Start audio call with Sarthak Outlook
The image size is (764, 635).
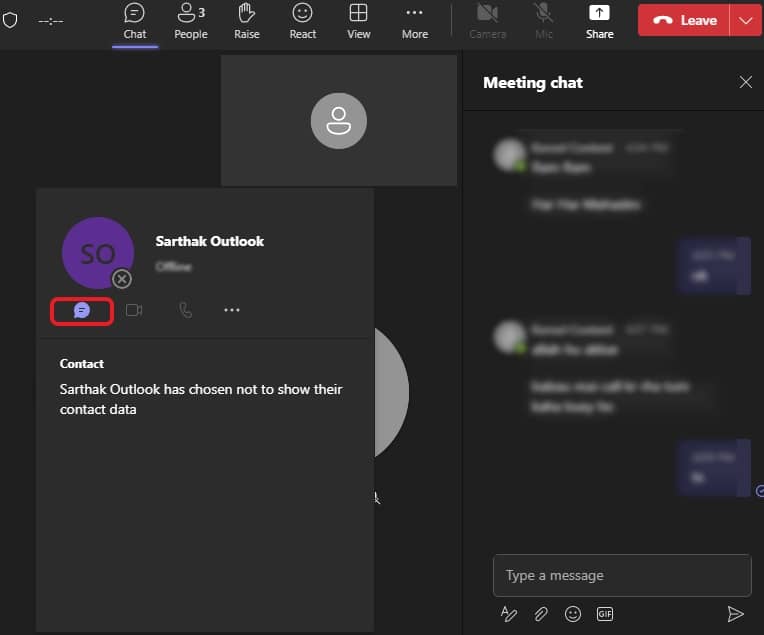pos(186,310)
